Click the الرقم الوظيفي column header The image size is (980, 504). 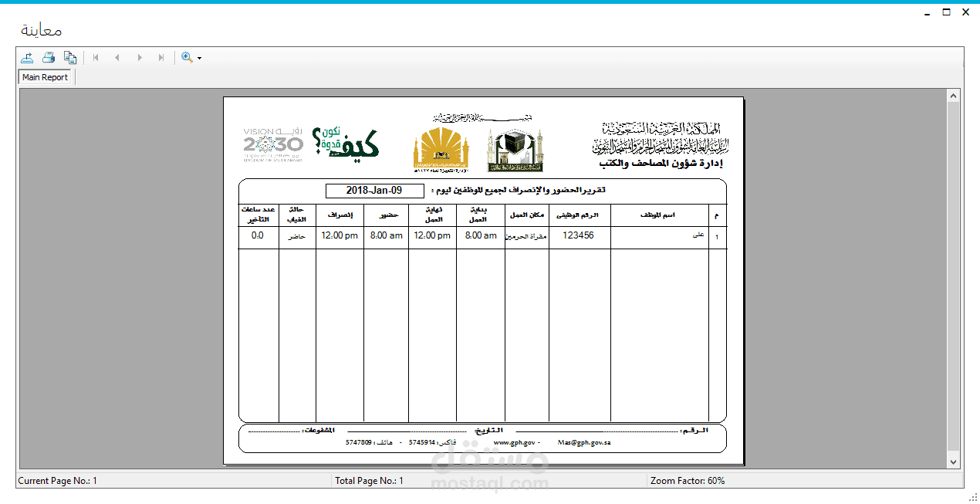(580, 215)
